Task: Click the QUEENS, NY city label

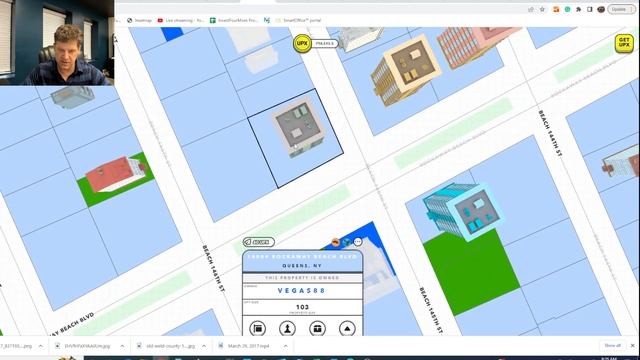Action: click(302, 266)
